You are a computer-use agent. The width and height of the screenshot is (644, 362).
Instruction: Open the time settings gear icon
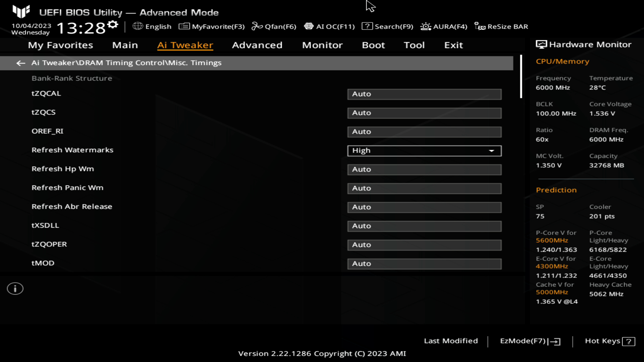[113, 24]
